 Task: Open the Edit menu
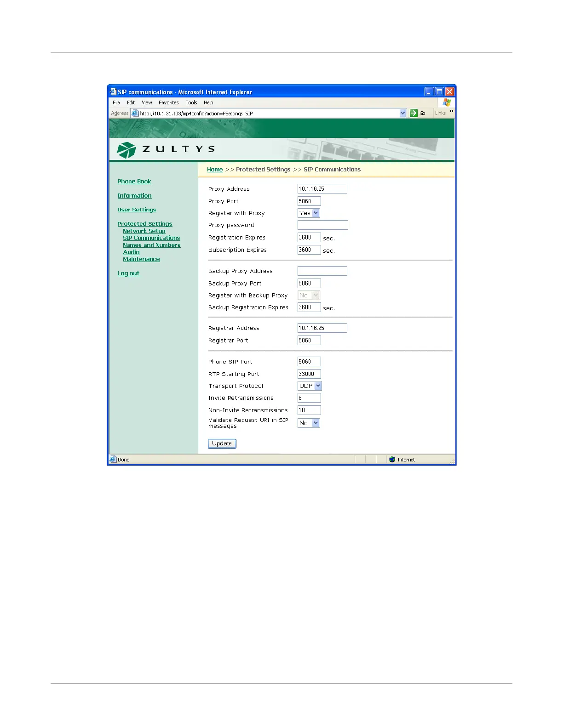tap(131, 102)
